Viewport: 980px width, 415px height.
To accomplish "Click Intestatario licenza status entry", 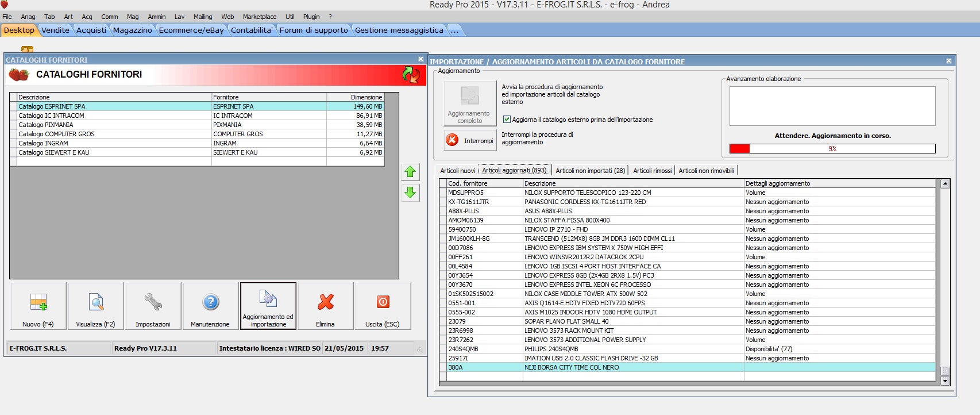I will point(269,348).
